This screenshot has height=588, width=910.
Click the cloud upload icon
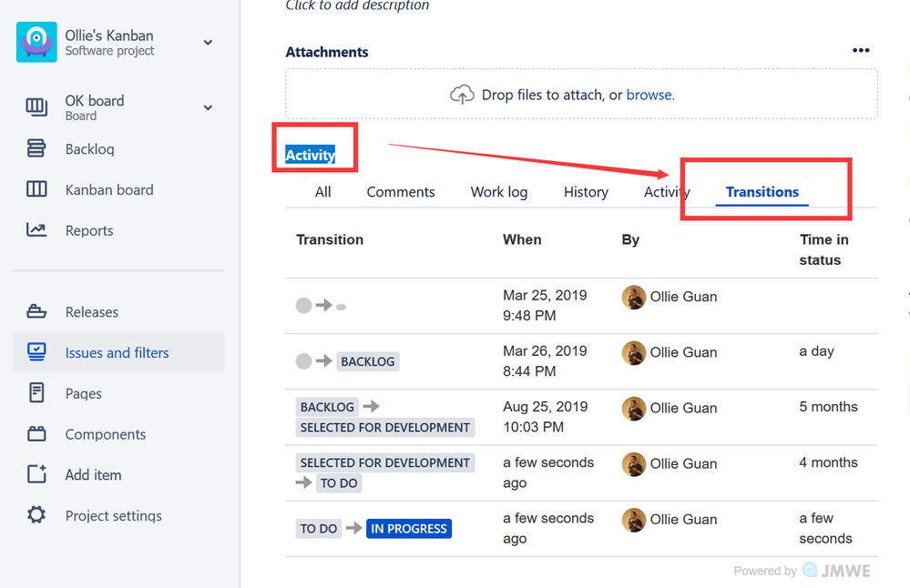pyautogui.click(x=462, y=94)
